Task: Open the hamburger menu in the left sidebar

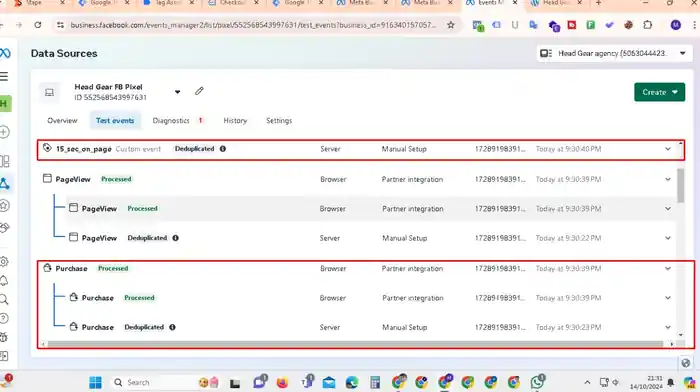Action: click(x=4, y=77)
